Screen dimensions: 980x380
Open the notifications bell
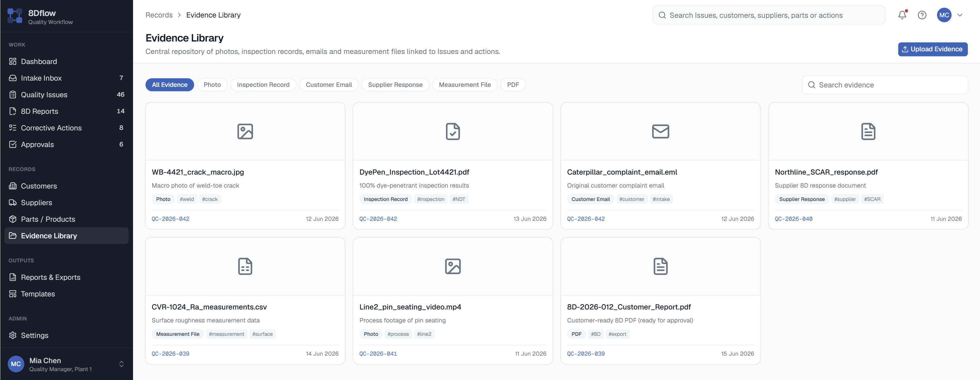coord(902,15)
